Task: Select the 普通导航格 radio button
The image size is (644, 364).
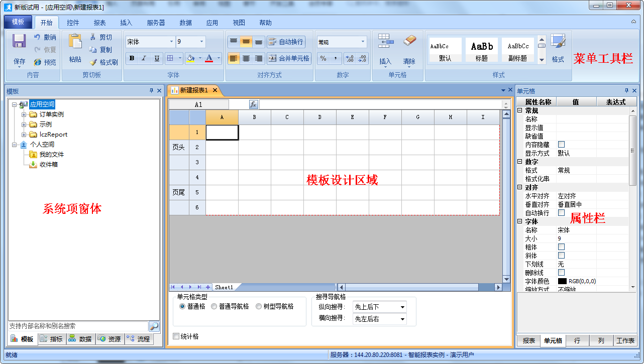Action: point(214,306)
